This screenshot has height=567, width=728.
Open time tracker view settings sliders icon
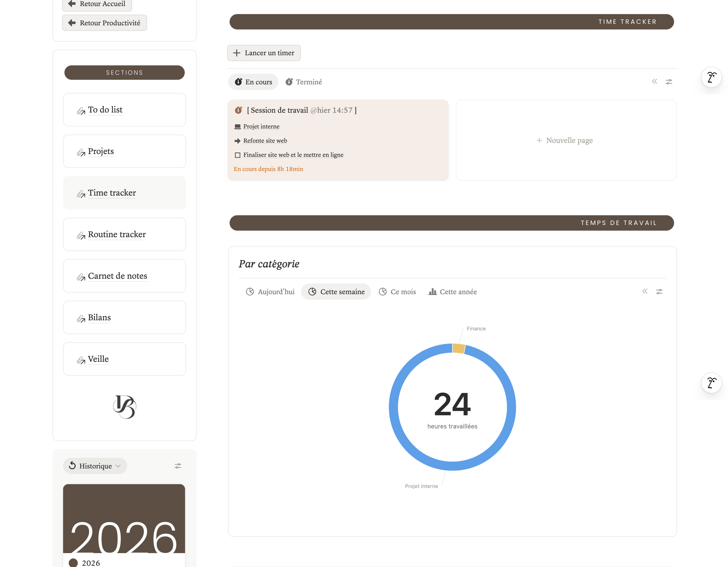coord(669,81)
